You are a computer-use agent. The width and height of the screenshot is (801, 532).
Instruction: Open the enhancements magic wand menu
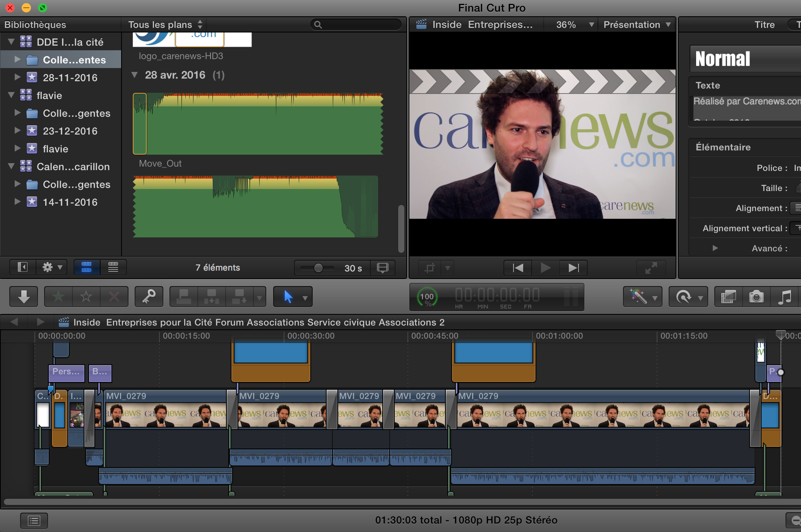coord(642,297)
